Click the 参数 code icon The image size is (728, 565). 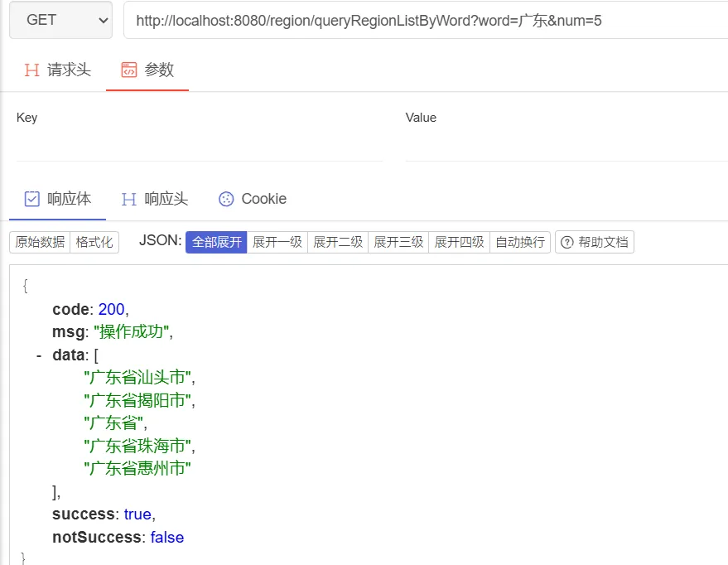pyautogui.click(x=128, y=70)
